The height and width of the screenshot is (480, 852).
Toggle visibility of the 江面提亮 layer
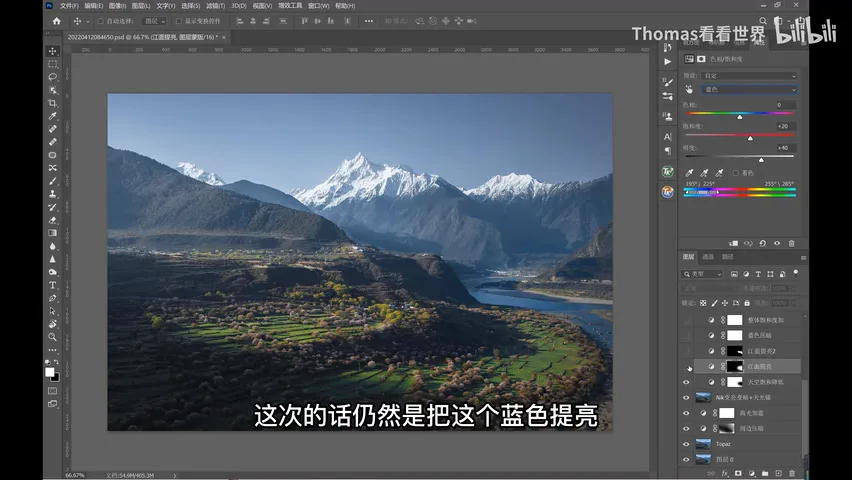click(688, 367)
